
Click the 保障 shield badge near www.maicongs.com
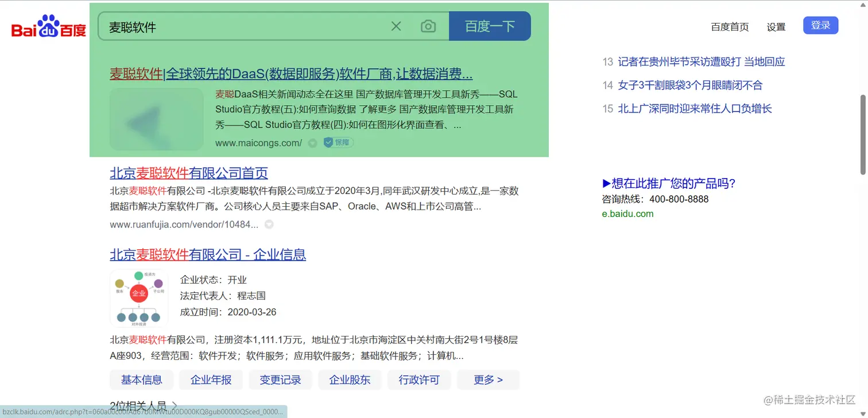pyautogui.click(x=338, y=142)
